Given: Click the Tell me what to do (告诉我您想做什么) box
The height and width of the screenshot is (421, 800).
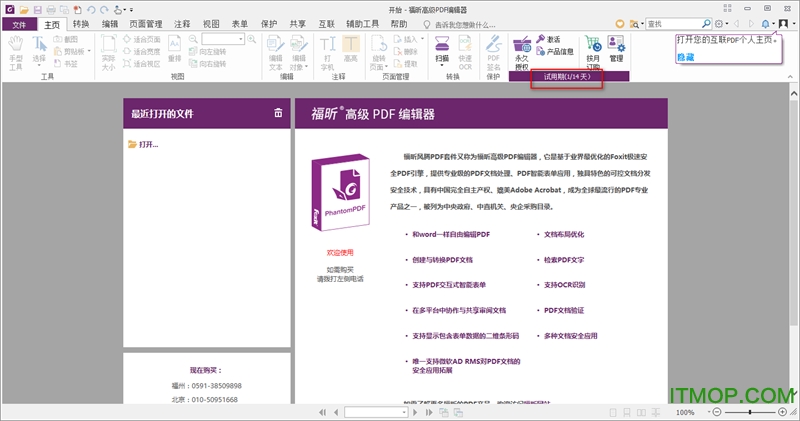Looking at the screenshot, I should (x=460, y=24).
